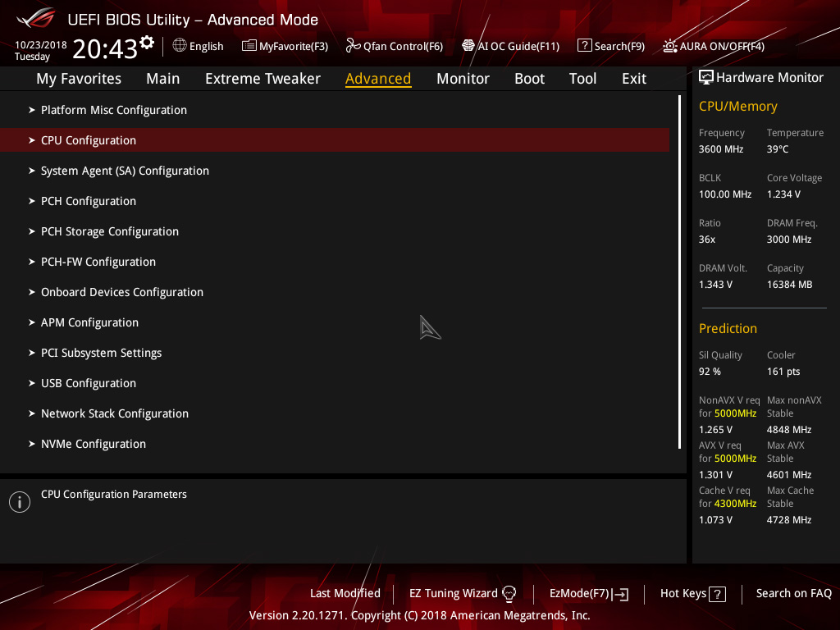Viewport: 840px width, 630px height.
Task: Click the 20:43 clock display
Action: pyautogui.click(x=105, y=49)
